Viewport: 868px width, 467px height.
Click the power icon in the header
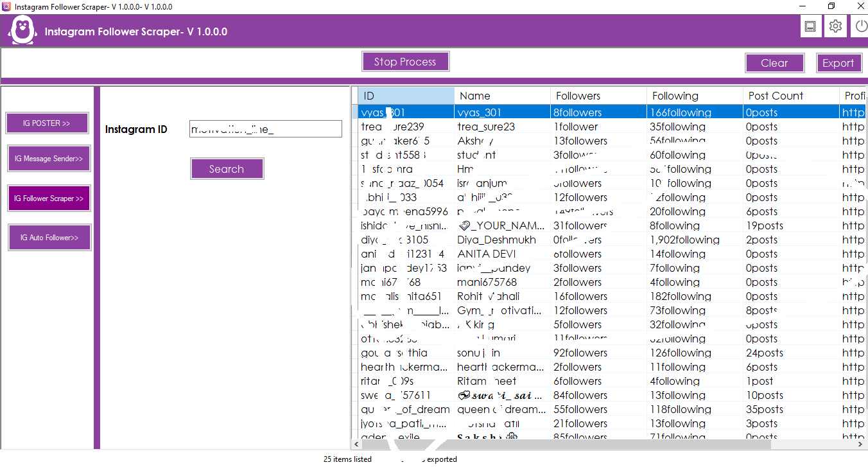[860, 26]
